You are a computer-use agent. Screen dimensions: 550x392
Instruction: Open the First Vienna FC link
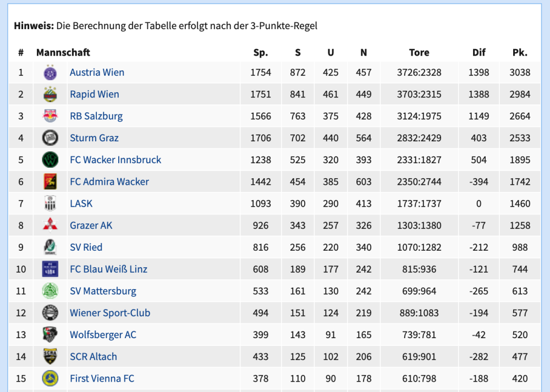tap(102, 379)
